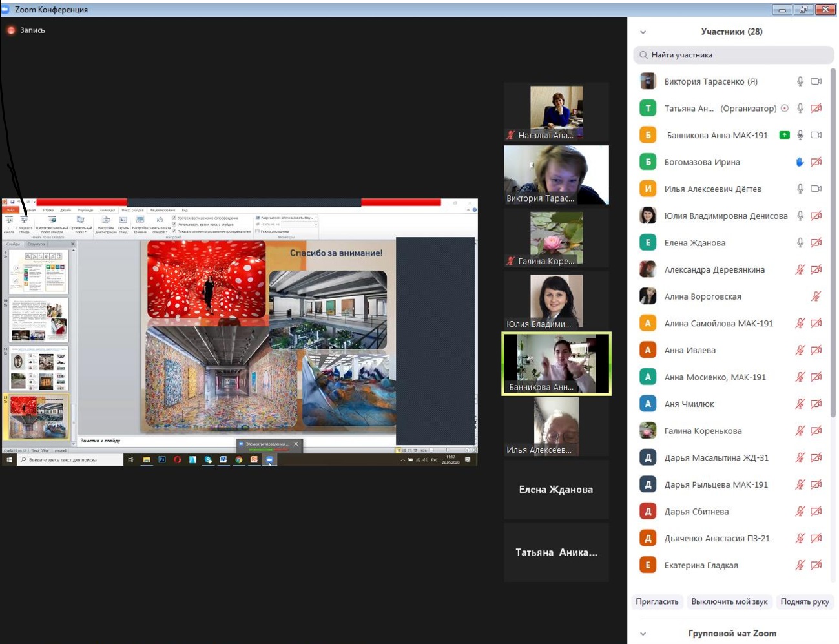The height and width of the screenshot is (644, 839).
Task: Toggle microphone of Банникова Анна МАК-191
Action: point(800,135)
